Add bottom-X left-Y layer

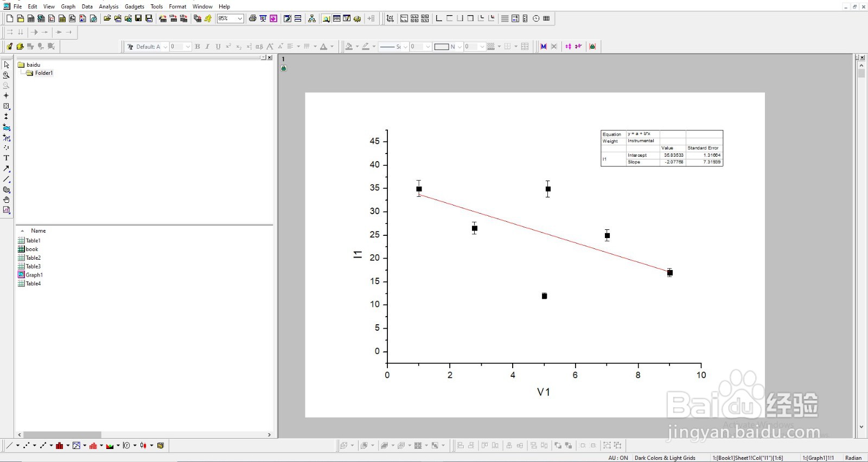439,18
